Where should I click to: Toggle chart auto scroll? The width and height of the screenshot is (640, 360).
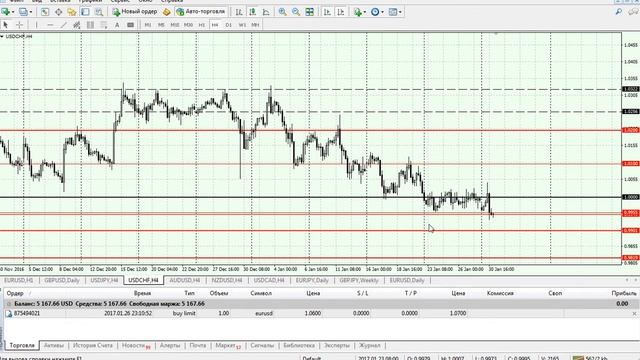coord(327,12)
